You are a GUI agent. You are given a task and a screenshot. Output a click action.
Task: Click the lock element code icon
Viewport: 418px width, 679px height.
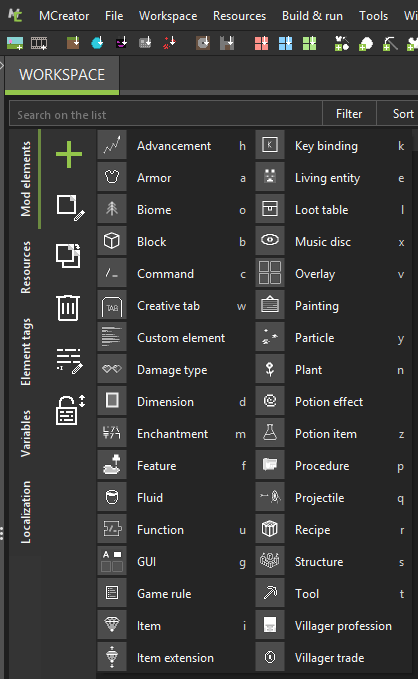pyautogui.click(x=71, y=410)
